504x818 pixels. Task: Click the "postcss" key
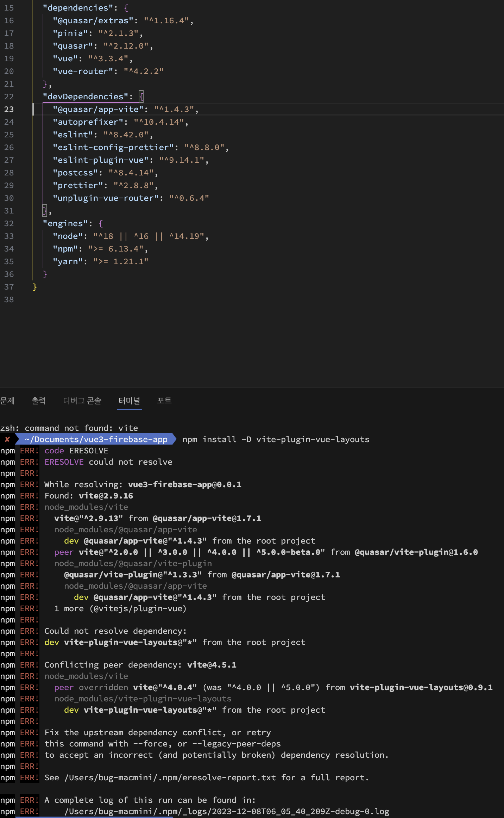pyautogui.click(x=75, y=173)
